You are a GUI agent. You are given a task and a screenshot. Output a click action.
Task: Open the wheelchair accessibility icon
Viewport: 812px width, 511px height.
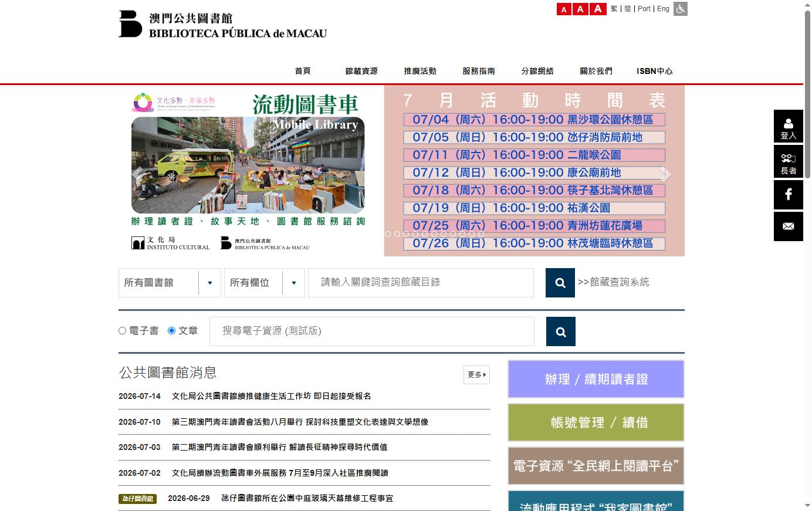(681, 9)
